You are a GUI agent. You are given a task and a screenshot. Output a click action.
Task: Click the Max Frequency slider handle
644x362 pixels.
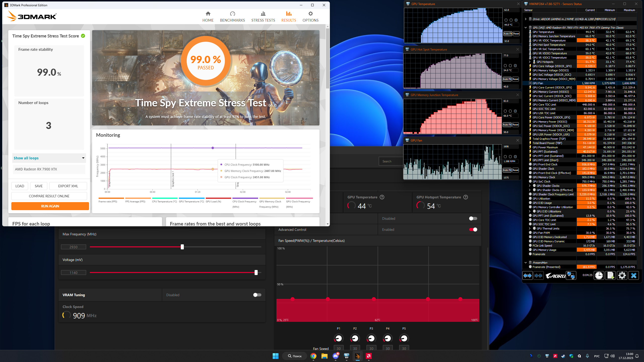pos(182,247)
